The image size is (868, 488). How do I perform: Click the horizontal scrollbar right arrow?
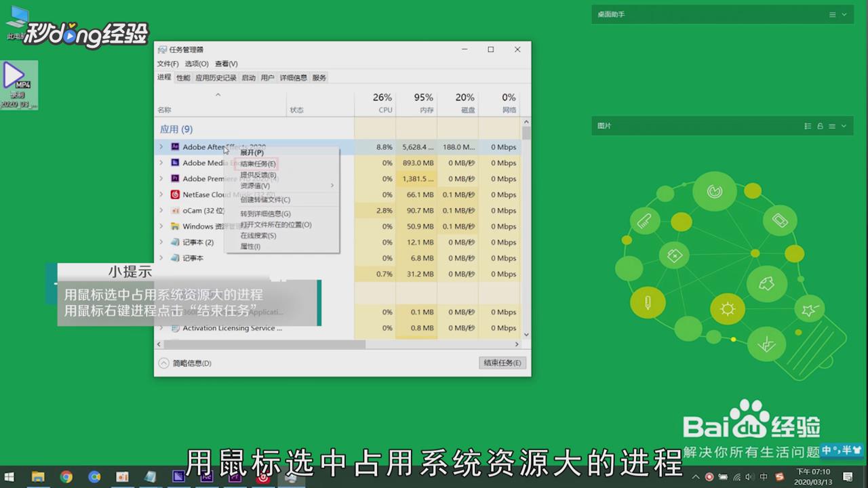click(x=517, y=344)
